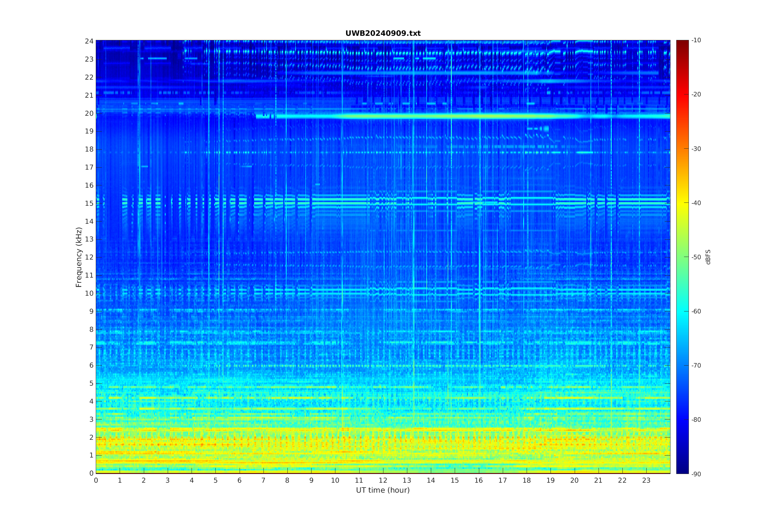
Task: Click the x-axis tick label 18
Action: [x=526, y=480]
